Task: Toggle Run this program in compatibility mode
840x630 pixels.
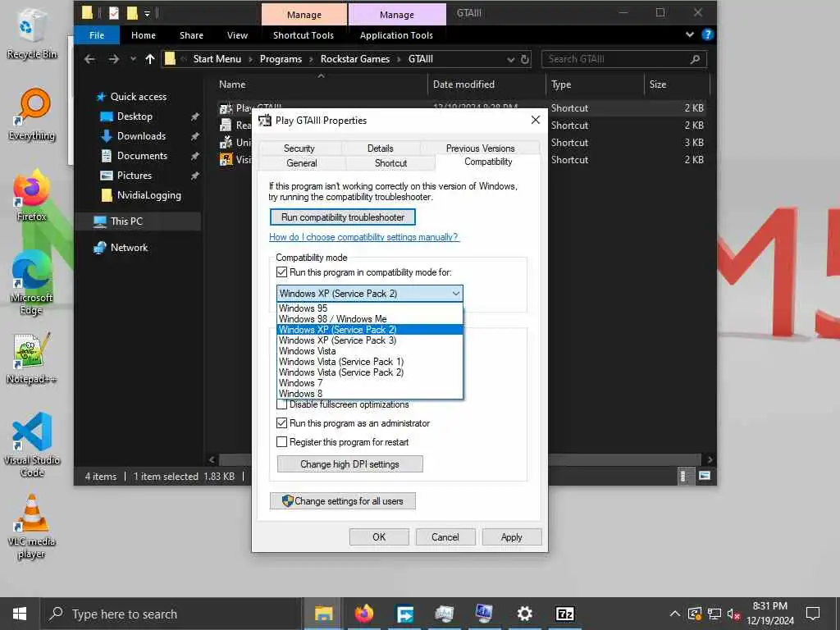Action: click(282, 272)
